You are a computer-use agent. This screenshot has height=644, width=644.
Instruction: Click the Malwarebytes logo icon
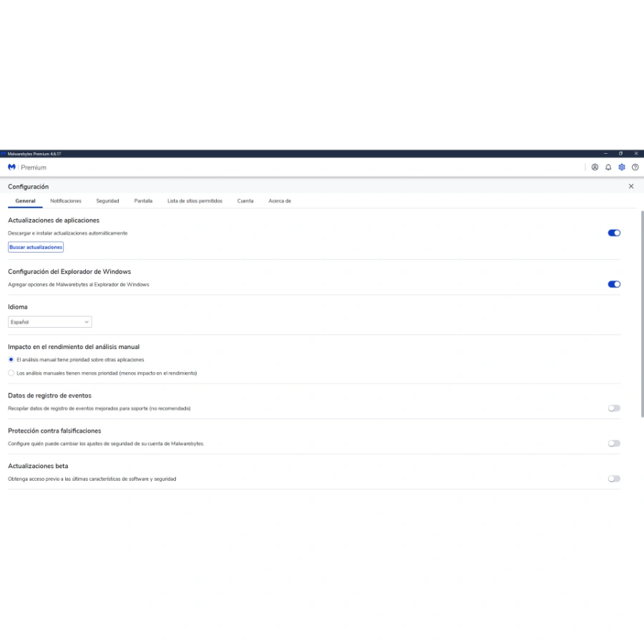[11, 167]
